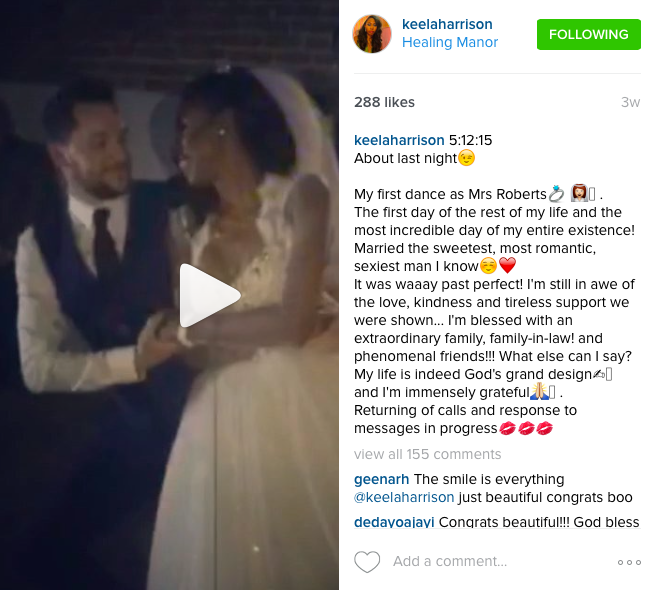Click the winking emoji after 'About last night'

pyautogui.click(x=467, y=158)
